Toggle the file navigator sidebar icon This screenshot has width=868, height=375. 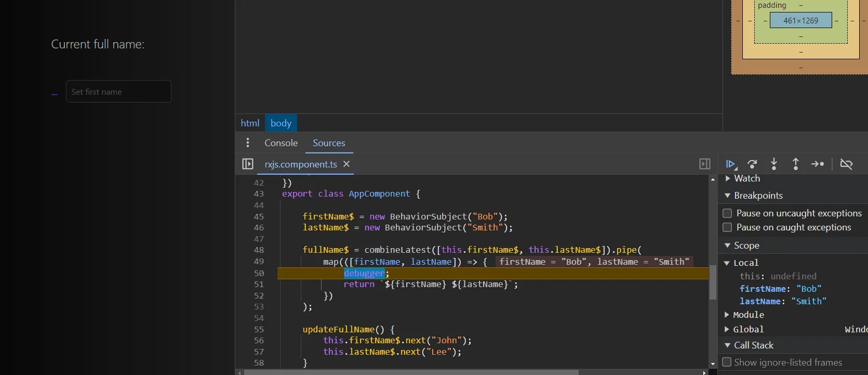(x=248, y=164)
